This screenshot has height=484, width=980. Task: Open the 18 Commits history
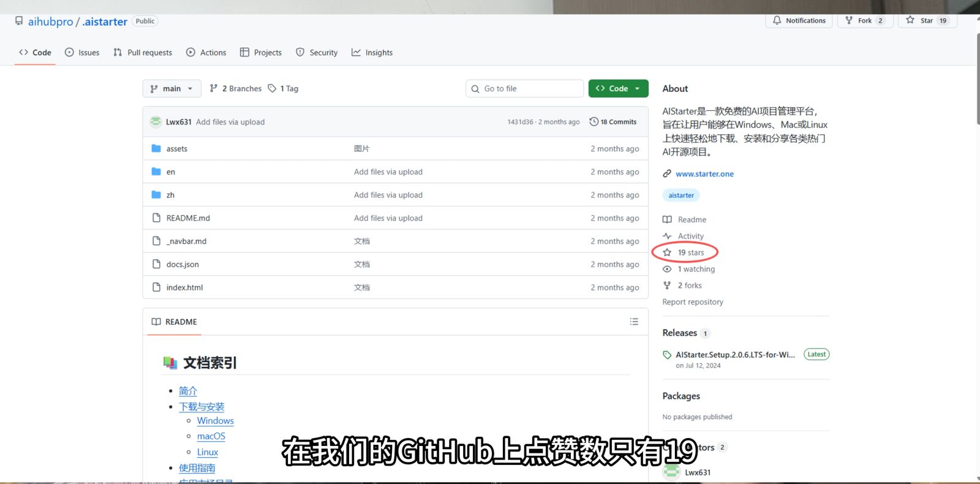pyautogui.click(x=613, y=122)
